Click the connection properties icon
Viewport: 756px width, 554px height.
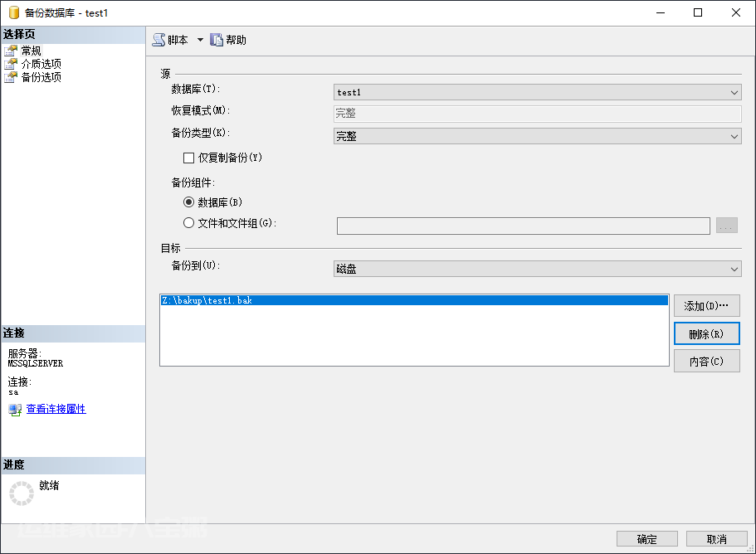15,409
